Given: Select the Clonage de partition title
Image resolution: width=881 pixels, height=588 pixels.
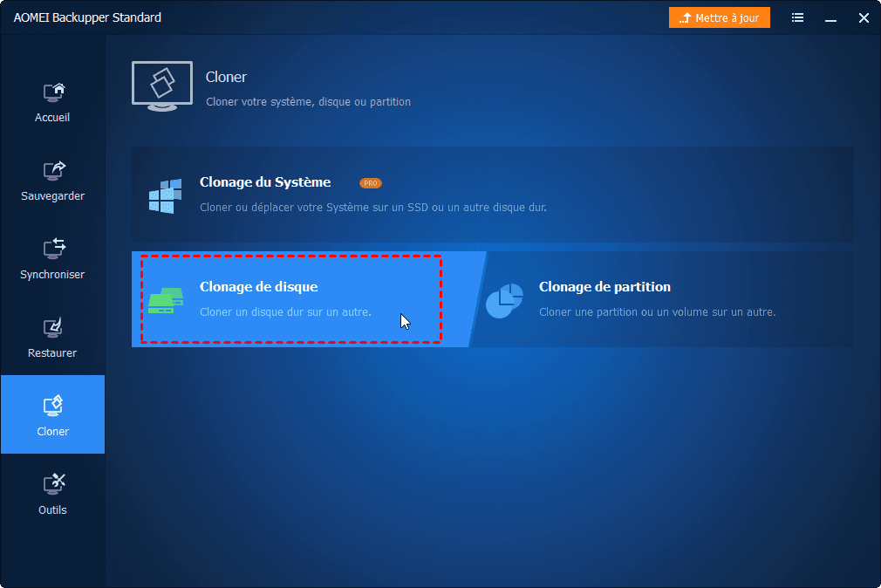Looking at the screenshot, I should [x=605, y=287].
